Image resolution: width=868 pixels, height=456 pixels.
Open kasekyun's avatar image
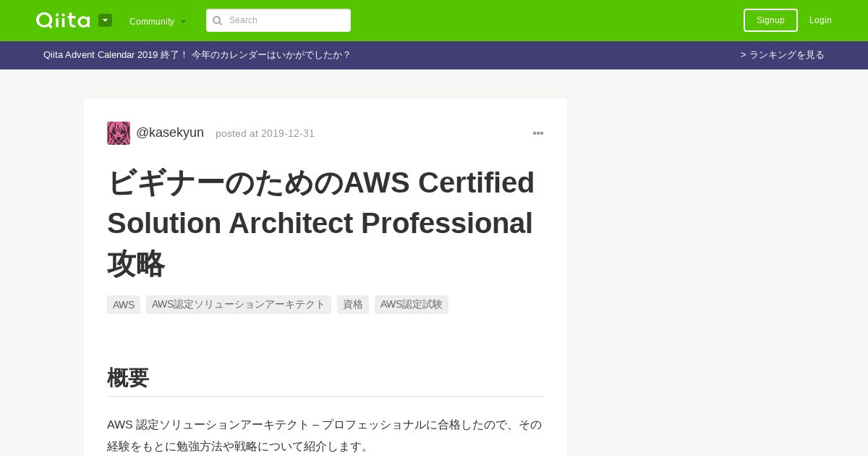point(119,133)
